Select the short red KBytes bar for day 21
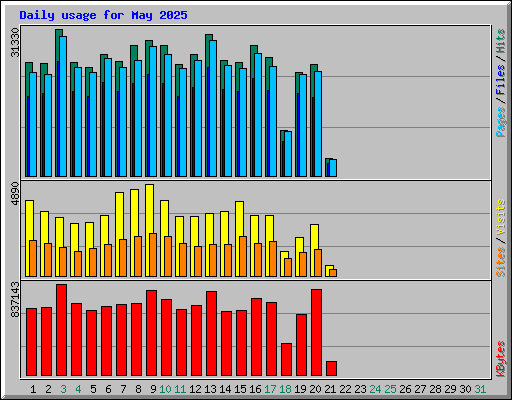 click(x=332, y=369)
